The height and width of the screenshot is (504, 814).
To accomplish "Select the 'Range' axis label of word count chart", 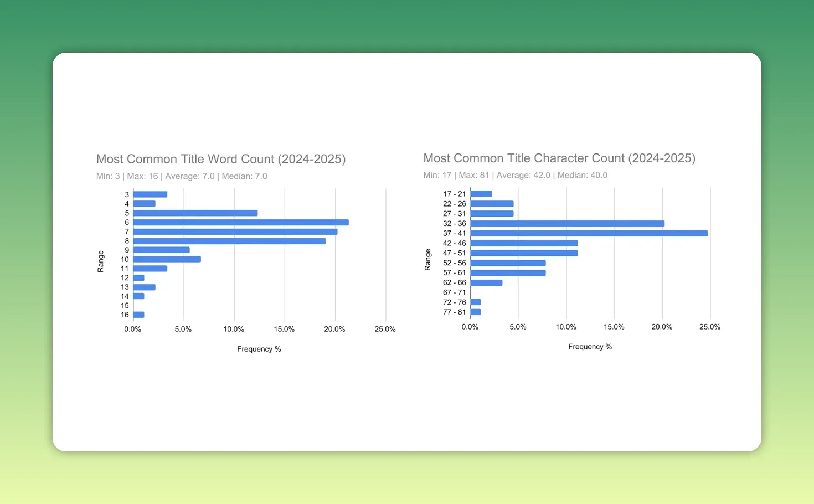I will 101,261.
